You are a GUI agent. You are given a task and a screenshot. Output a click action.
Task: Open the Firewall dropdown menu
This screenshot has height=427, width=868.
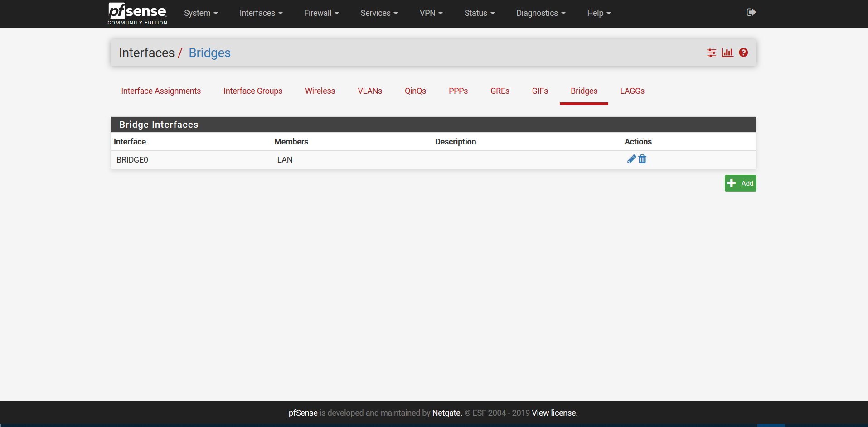tap(321, 13)
